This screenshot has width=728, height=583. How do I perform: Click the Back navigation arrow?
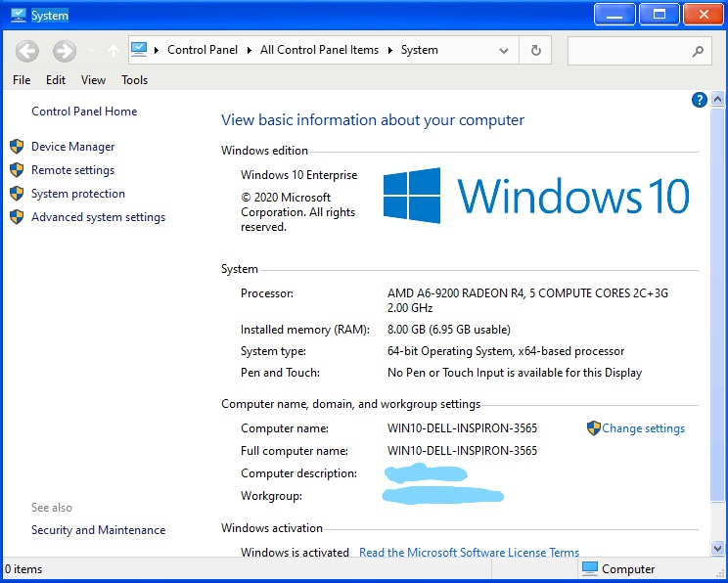point(27,51)
